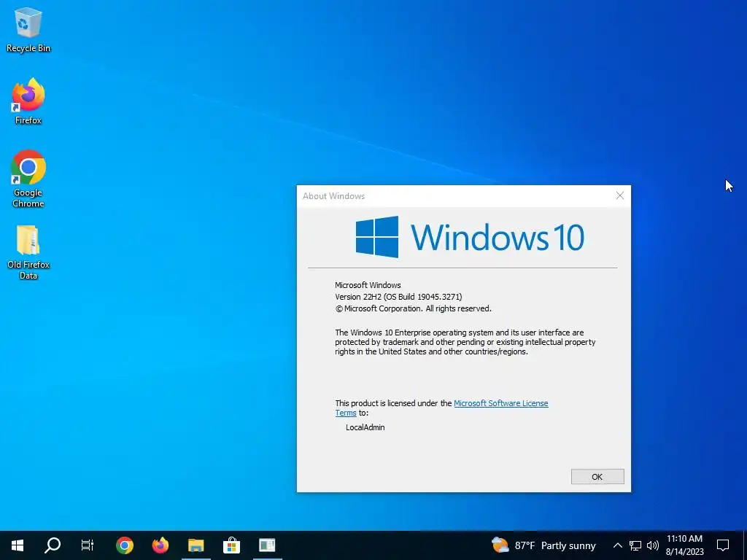Screen dimensions: 747x560
Task: Close the About Windows dialog
Action: click(620, 195)
